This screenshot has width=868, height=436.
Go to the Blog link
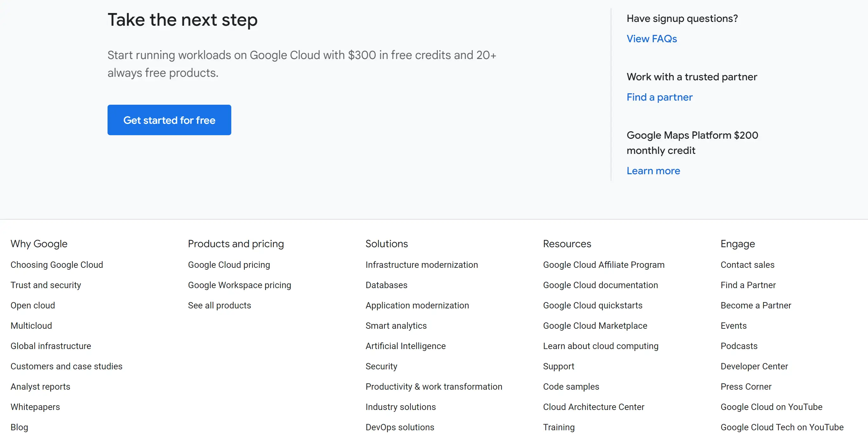pos(19,427)
